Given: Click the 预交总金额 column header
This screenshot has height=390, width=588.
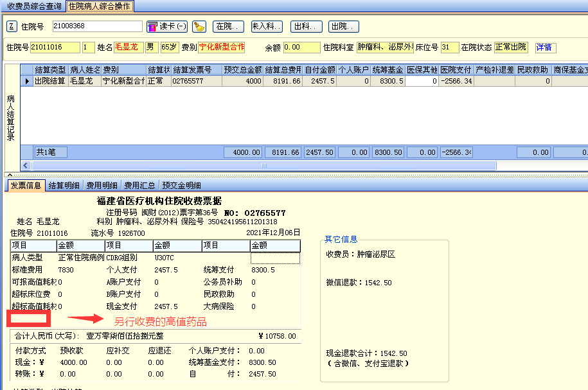Looking at the screenshot, I should click(243, 70).
